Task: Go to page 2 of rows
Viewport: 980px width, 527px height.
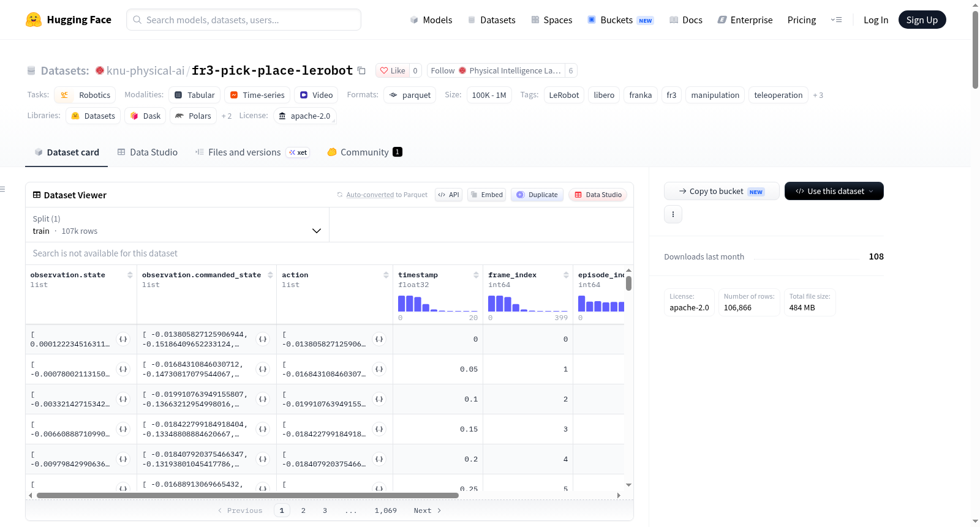Action: [x=303, y=510]
